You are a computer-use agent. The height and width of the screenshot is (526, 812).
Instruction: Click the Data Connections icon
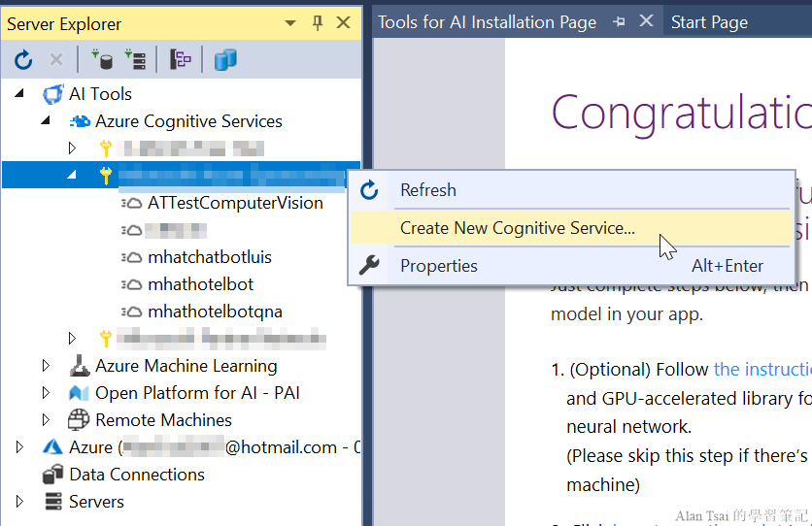coord(52,474)
